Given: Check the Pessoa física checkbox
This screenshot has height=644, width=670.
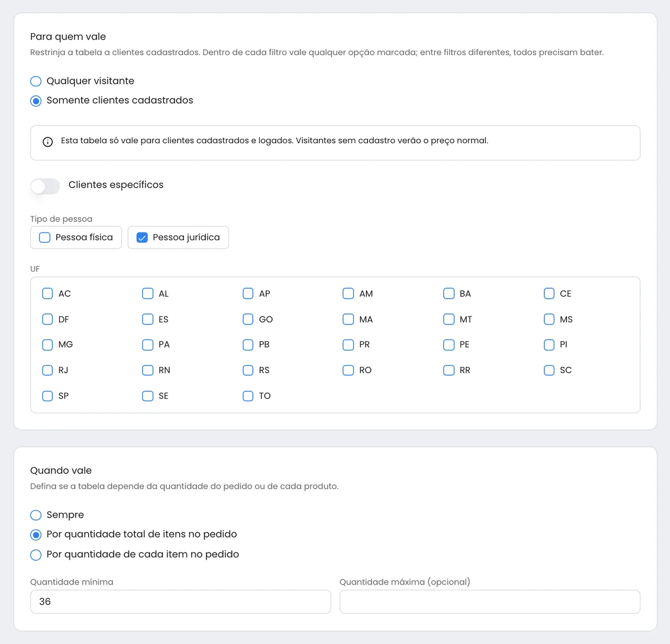Looking at the screenshot, I should pyautogui.click(x=45, y=237).
